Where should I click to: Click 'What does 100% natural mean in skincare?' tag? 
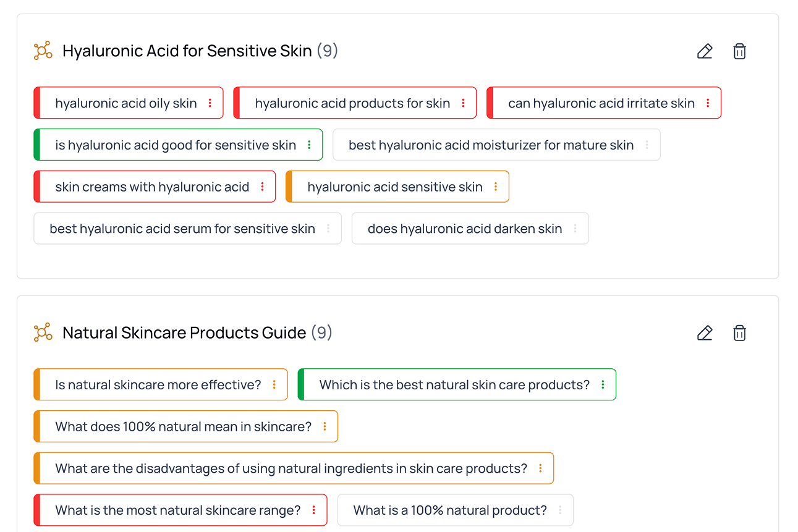(183, 427)
